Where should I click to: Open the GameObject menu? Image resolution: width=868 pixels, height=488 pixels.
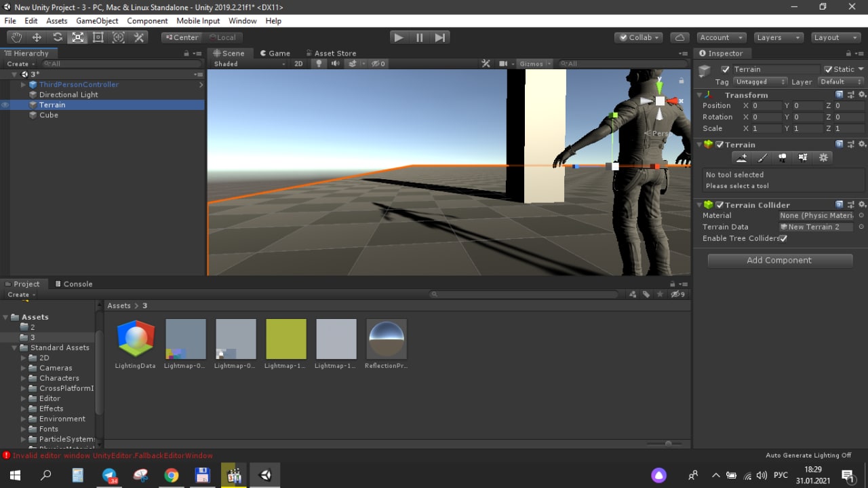(97, 21)
